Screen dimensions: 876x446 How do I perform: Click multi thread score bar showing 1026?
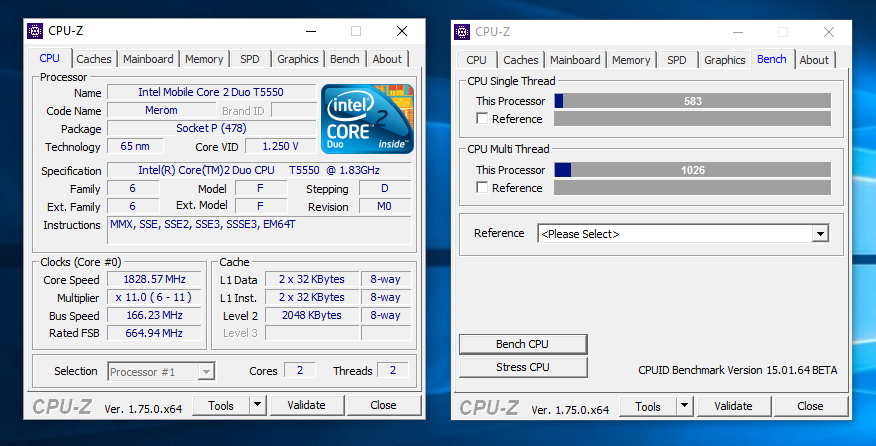coord(693,170)
